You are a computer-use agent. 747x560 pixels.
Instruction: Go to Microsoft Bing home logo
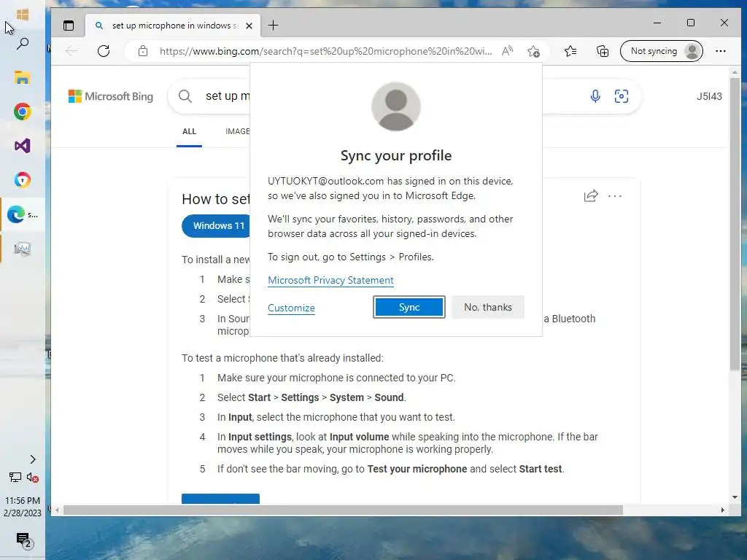coord(111,96)
